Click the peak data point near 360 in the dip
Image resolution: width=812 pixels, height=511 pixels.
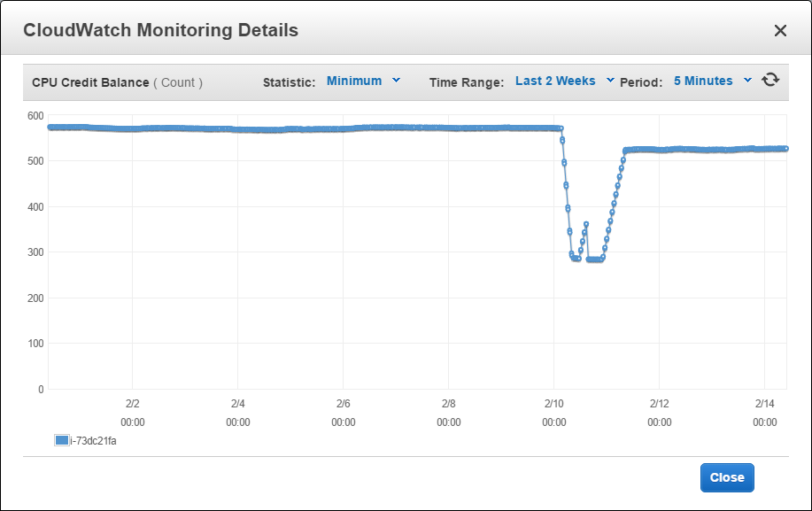[586, 224]
